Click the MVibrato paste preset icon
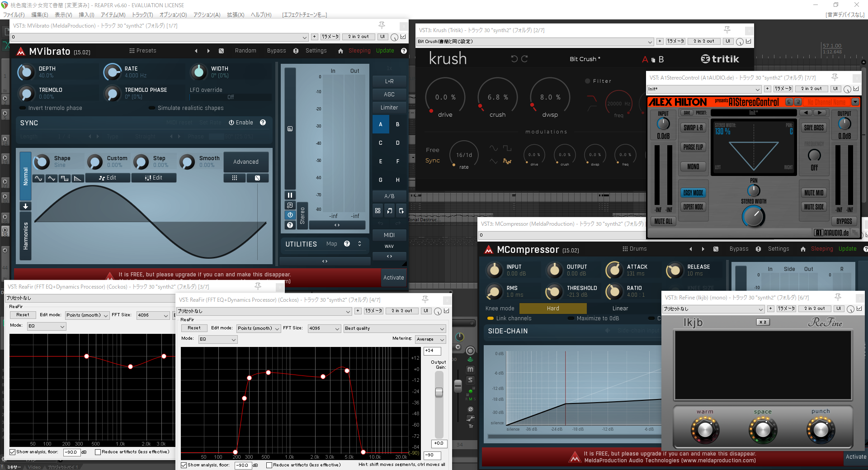This screenshot has width=868, height=470. [401, 211]
